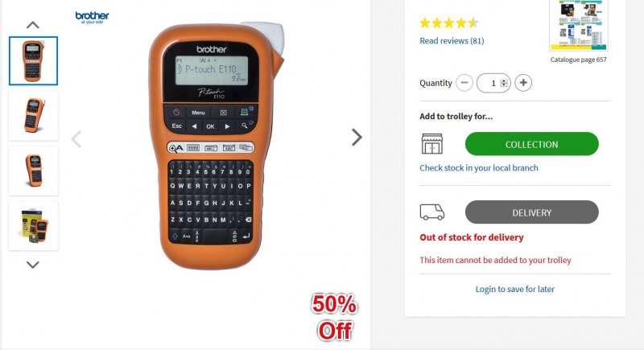644x350 pixels.
Task: Open Read reviews (81) link
Action: pos(452,40)
